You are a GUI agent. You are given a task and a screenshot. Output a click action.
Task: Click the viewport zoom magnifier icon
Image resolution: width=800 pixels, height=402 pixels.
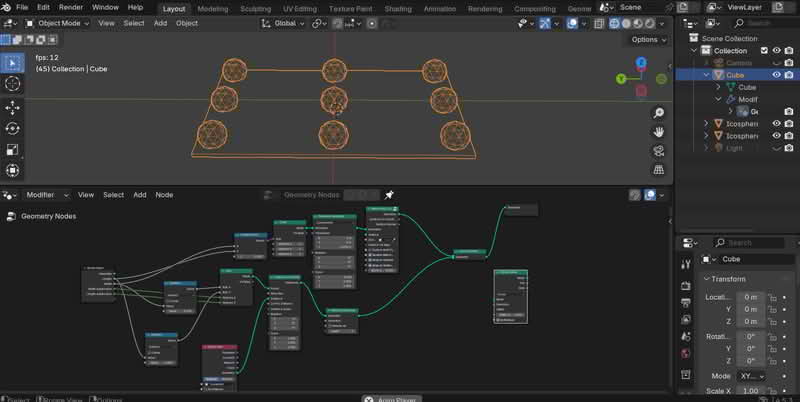(x=660, y=113)
